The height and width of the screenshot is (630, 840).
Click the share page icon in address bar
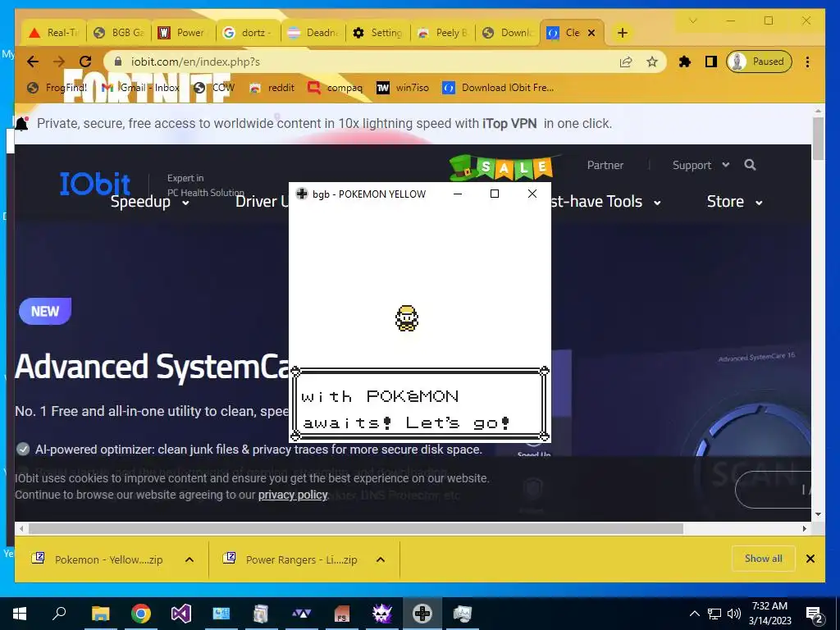pyautogui.click(x=626, y=62)
